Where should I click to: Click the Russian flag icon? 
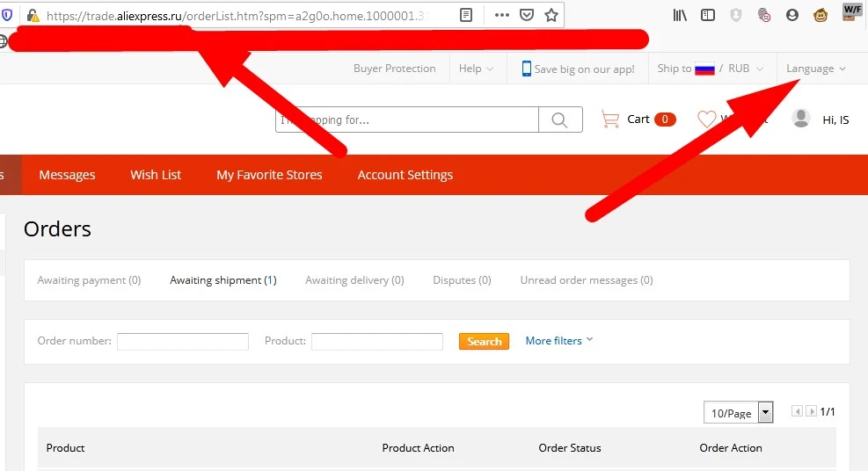[704, 69]
